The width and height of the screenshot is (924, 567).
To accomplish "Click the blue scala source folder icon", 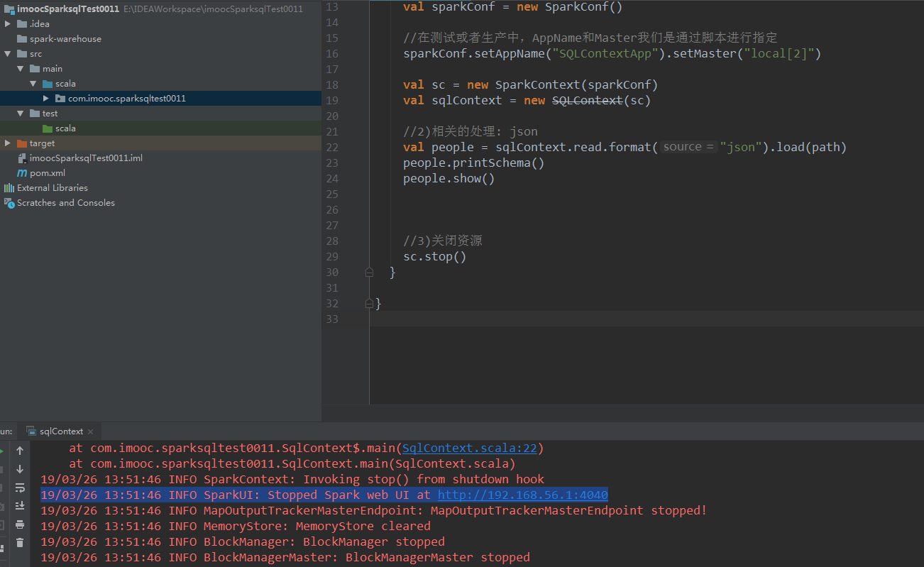I will 48,84.
